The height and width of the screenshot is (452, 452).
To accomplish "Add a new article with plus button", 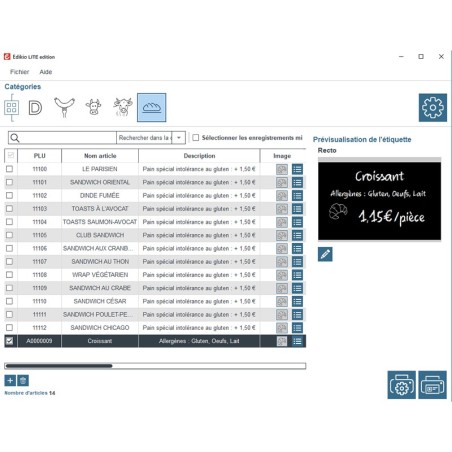I will click(10, 380).
